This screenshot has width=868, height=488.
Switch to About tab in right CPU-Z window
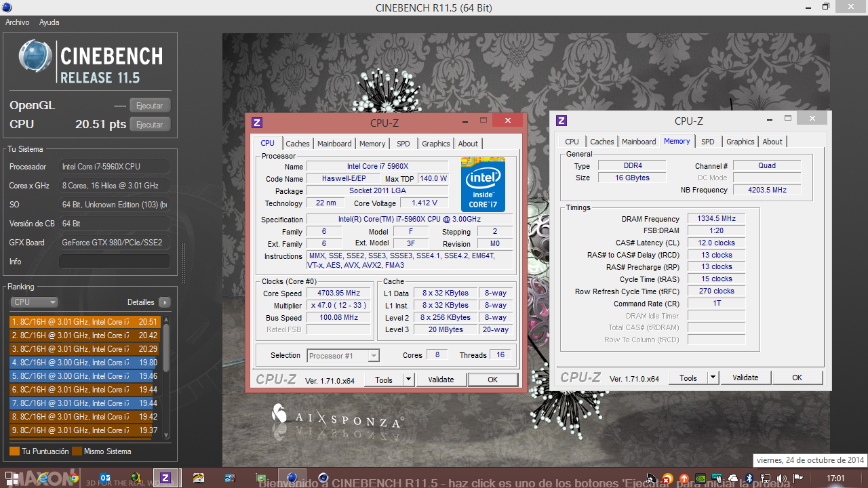pos(772,142)
